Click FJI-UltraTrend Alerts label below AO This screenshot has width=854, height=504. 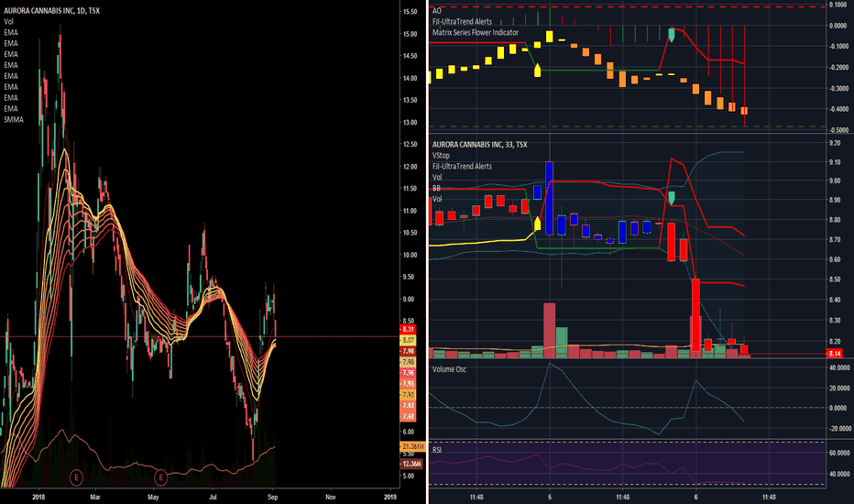pyautogui.click(x=462, y=21)
